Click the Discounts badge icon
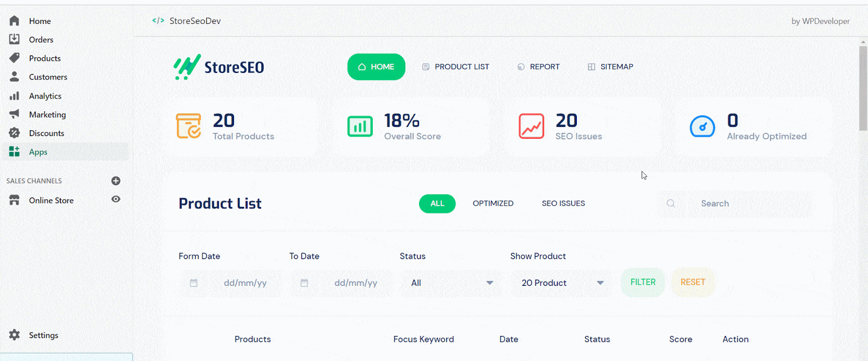This screenshot has height=361, width=868. coord(14,133)
